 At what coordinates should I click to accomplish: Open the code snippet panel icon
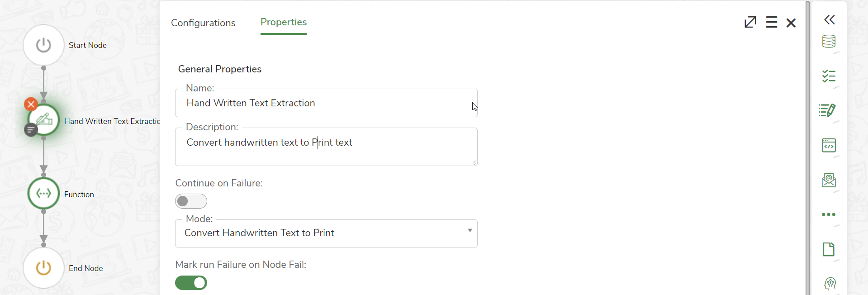(x=829, y=145)
